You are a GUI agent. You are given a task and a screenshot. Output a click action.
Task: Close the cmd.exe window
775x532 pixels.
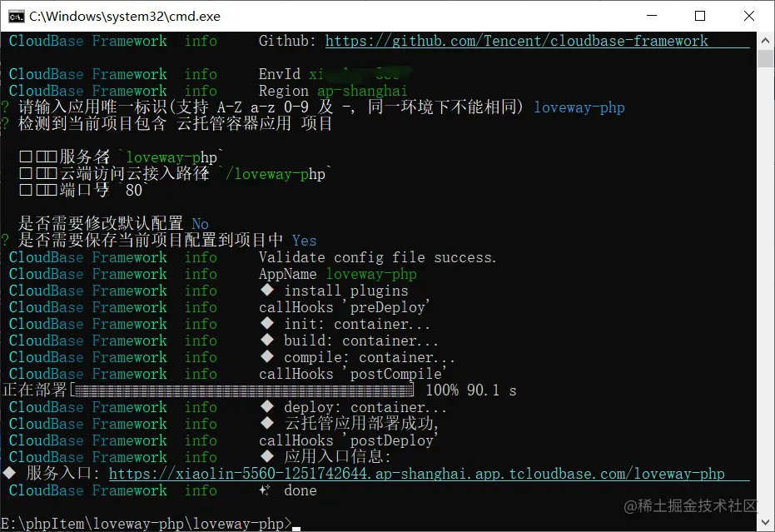coord(749,16)
